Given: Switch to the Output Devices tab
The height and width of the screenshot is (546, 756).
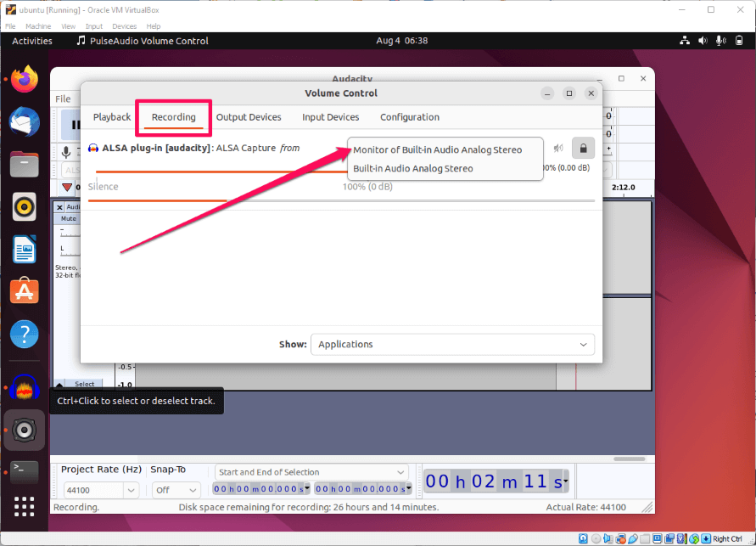Looking at the screenshot, I should pos(249,117).
